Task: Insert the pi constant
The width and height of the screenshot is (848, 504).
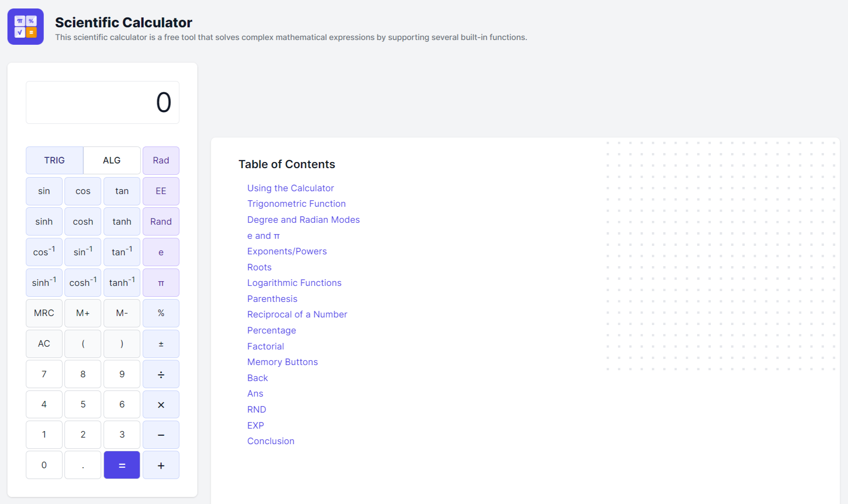Action: click(161, 283)
